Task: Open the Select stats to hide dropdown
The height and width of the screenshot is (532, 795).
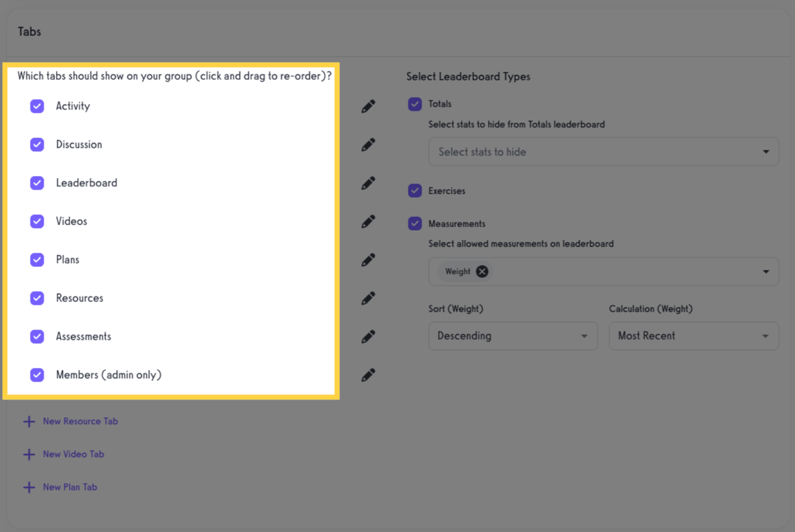Action: click(603, 151)
